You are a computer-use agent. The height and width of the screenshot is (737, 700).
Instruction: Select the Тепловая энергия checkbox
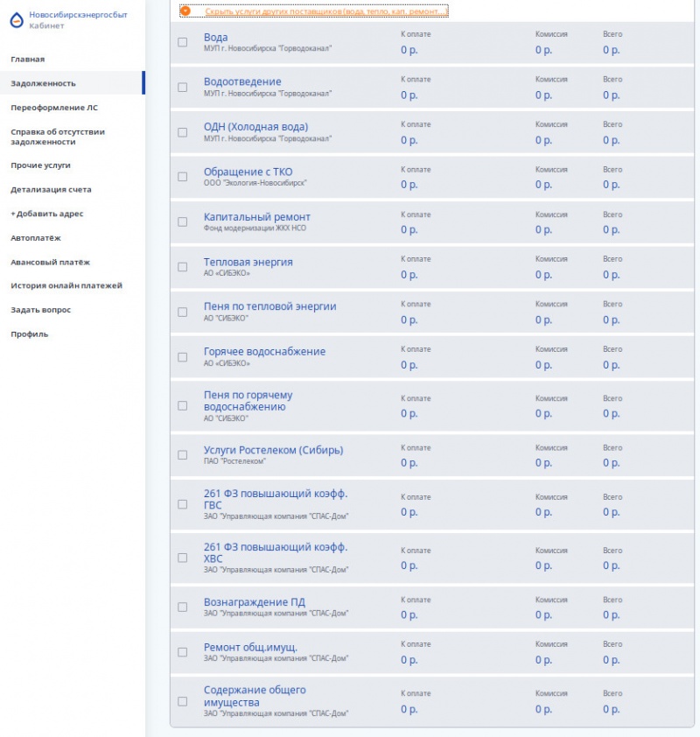pyautogui.click(x=182, y=267)
